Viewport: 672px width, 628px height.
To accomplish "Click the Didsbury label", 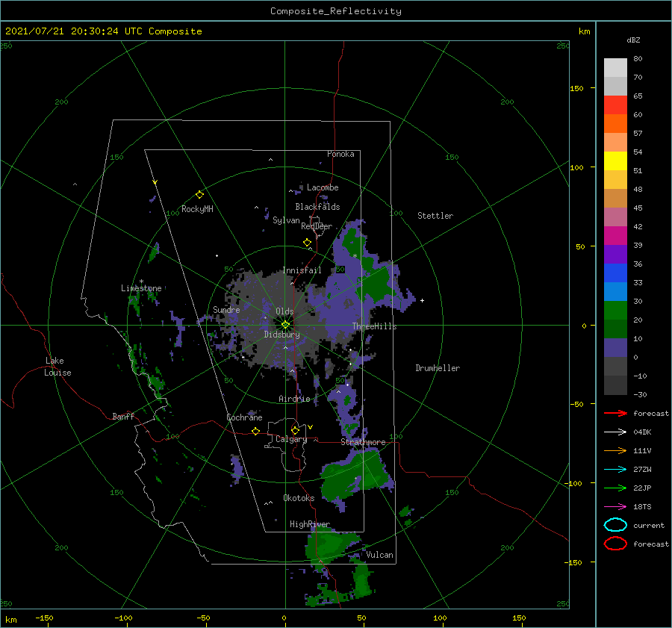I will pyautogui.click(x=282, y=335).
